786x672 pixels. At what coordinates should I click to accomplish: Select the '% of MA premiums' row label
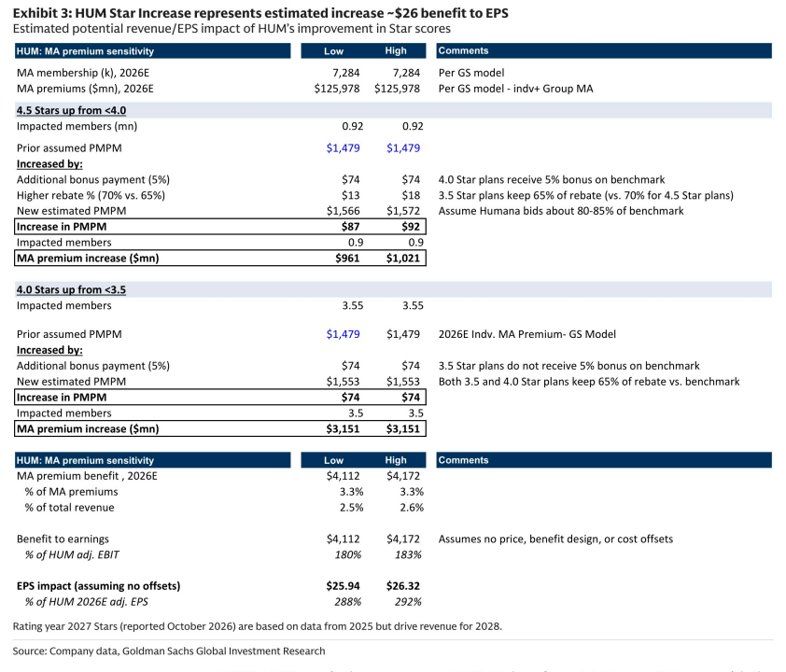coord(72,492)
